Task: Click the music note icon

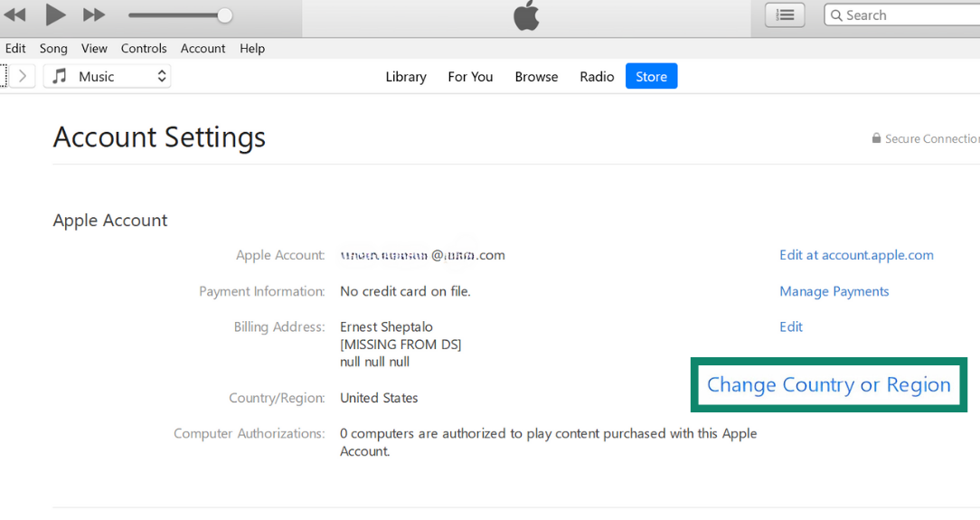Action: [x=60, y=76]
